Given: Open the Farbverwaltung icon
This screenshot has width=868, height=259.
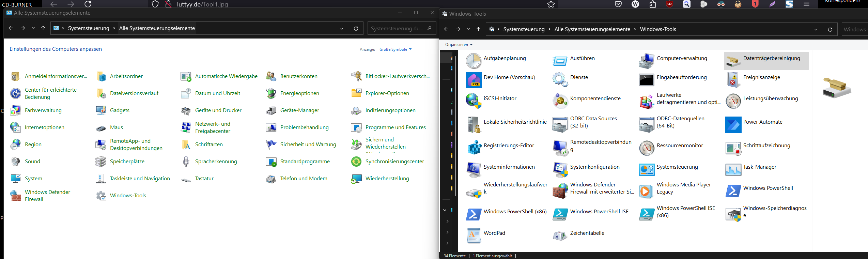Looking at the screenshot, I should (x=16, y=110).
